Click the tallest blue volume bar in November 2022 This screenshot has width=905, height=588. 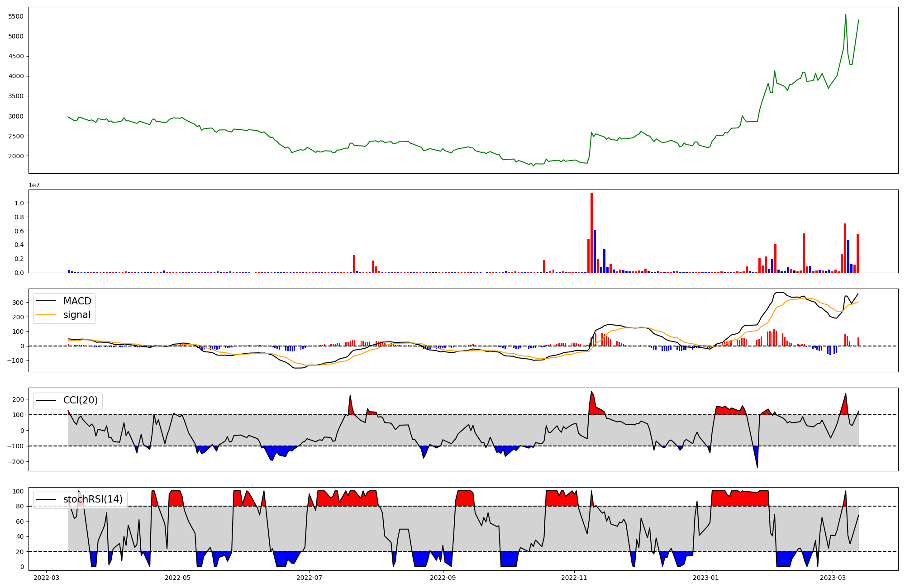[x=595, y=251]
